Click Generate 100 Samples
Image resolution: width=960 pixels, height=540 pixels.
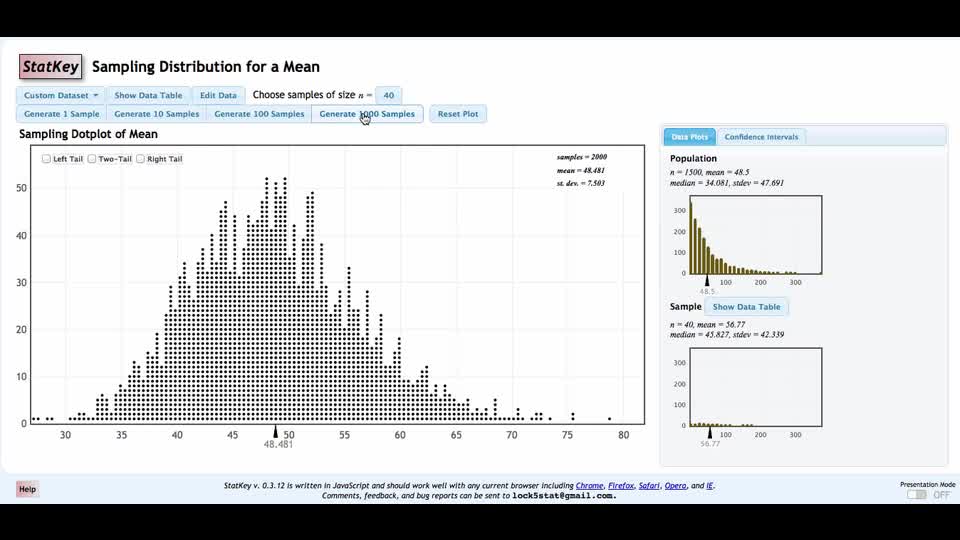[259, 114]
